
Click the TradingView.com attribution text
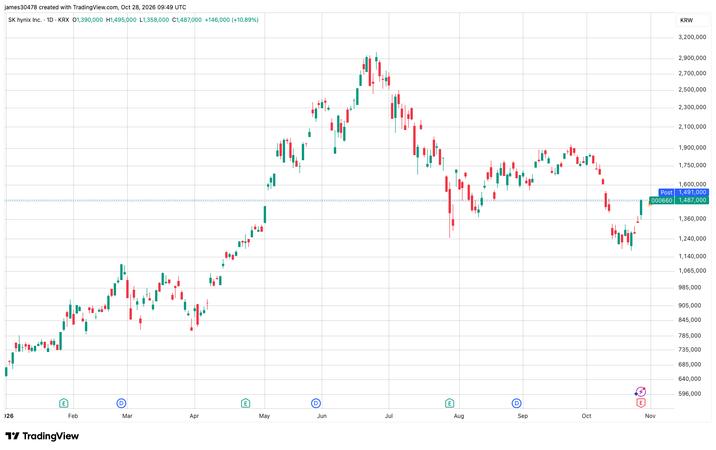pos(95,7)
